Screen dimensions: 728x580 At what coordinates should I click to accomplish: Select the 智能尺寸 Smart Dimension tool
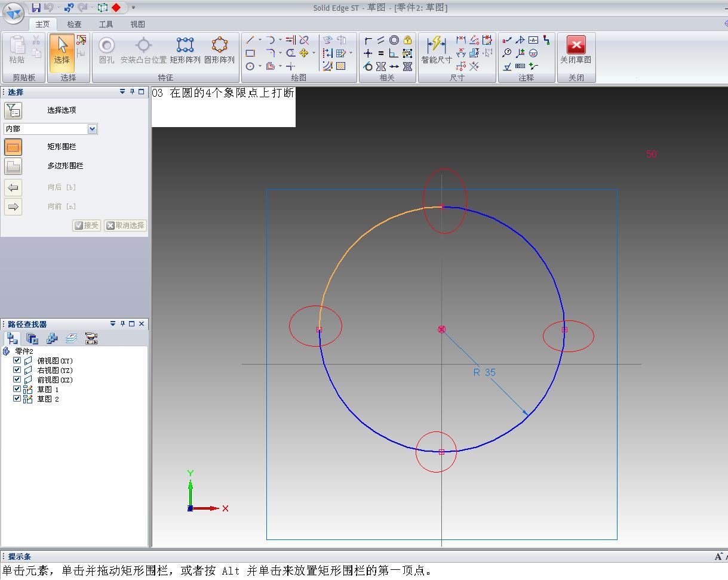(x=437, y=50)
